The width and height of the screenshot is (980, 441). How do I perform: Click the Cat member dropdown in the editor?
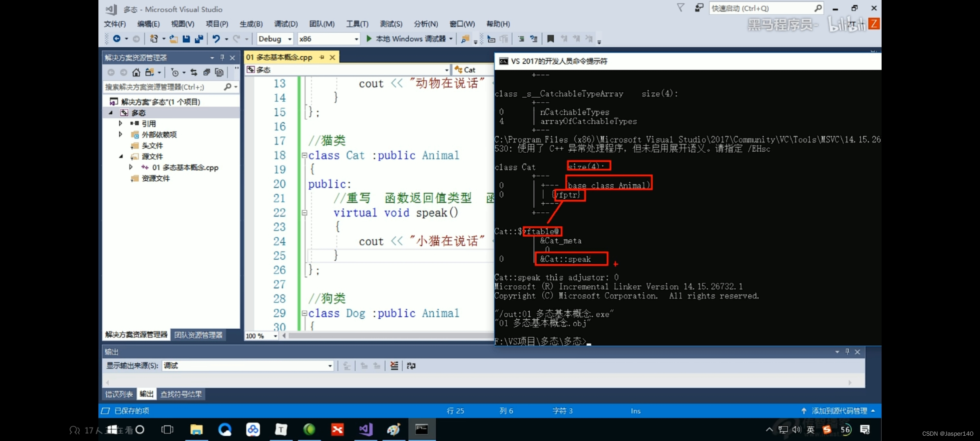click(472, 70)
